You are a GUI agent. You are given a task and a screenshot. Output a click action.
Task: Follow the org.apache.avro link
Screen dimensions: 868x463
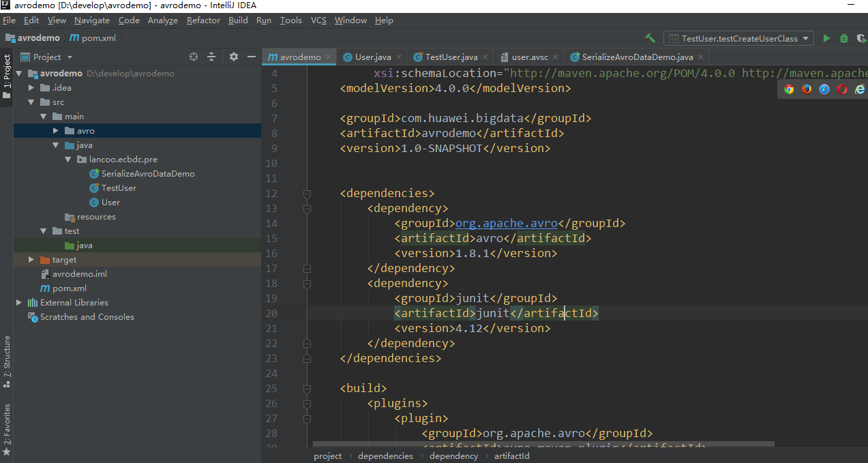(506, 223)
